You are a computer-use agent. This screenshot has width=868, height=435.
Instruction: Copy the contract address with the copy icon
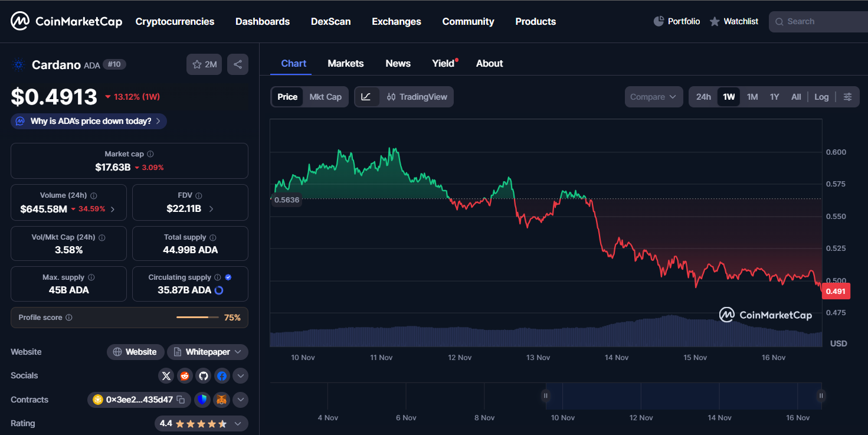tap(181, 400)
